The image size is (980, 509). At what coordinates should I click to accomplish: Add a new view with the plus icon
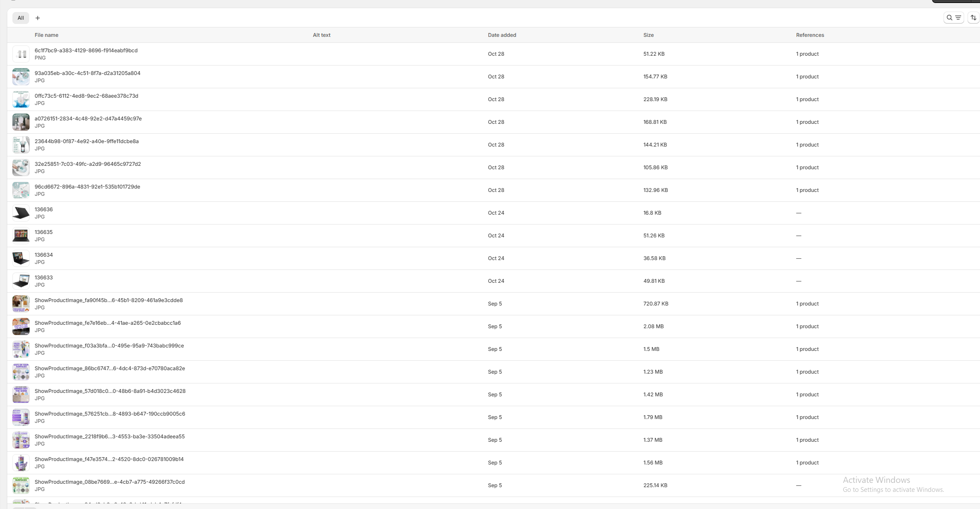[x=38, y=18]
